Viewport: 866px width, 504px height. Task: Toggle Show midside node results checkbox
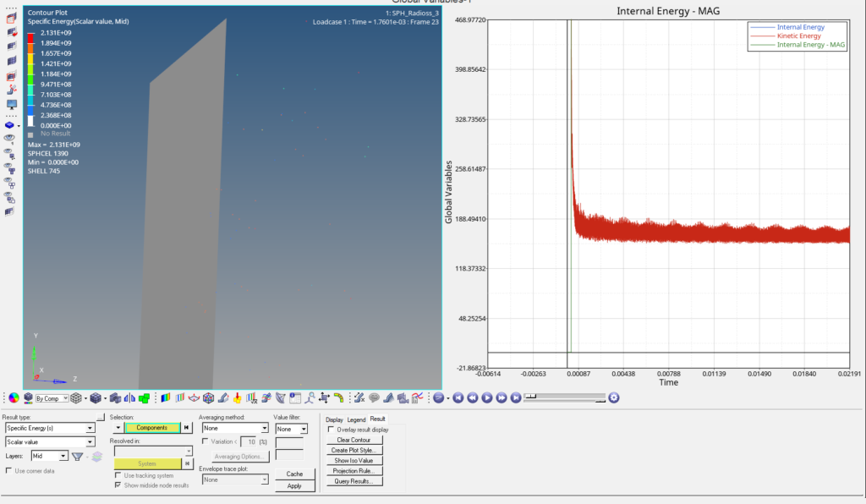(x=118, y=485)
